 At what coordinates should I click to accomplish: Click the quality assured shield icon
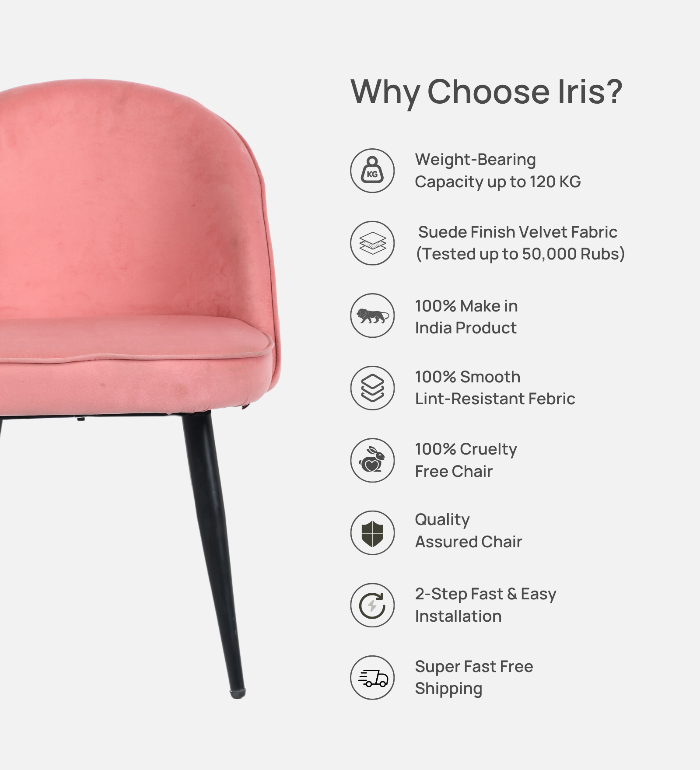pyautogui.click(x=372, y=532)
